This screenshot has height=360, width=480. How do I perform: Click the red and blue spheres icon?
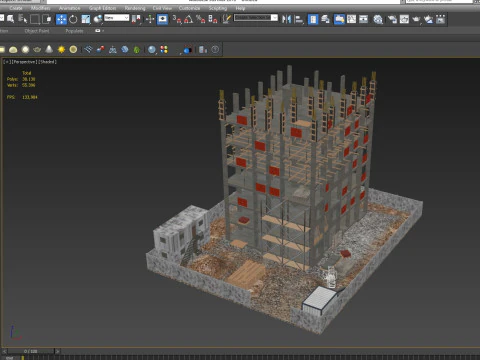click(x=100, y=49)
